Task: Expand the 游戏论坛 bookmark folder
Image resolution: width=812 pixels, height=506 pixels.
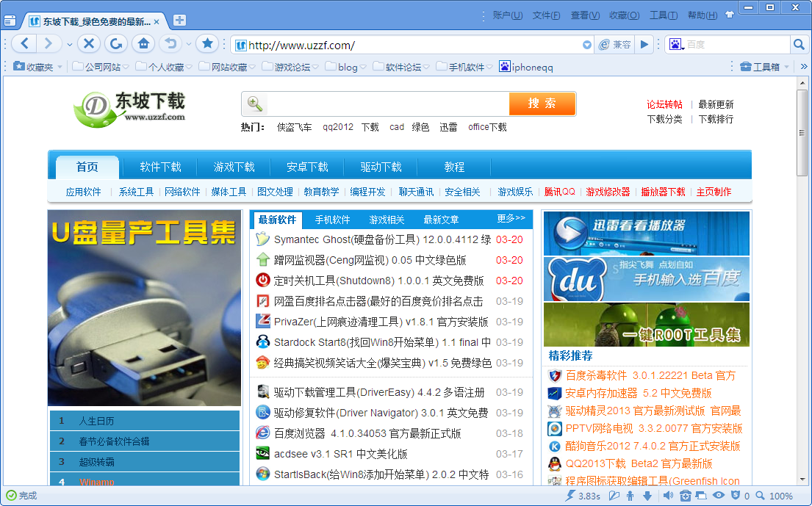Action: [290, 67]
